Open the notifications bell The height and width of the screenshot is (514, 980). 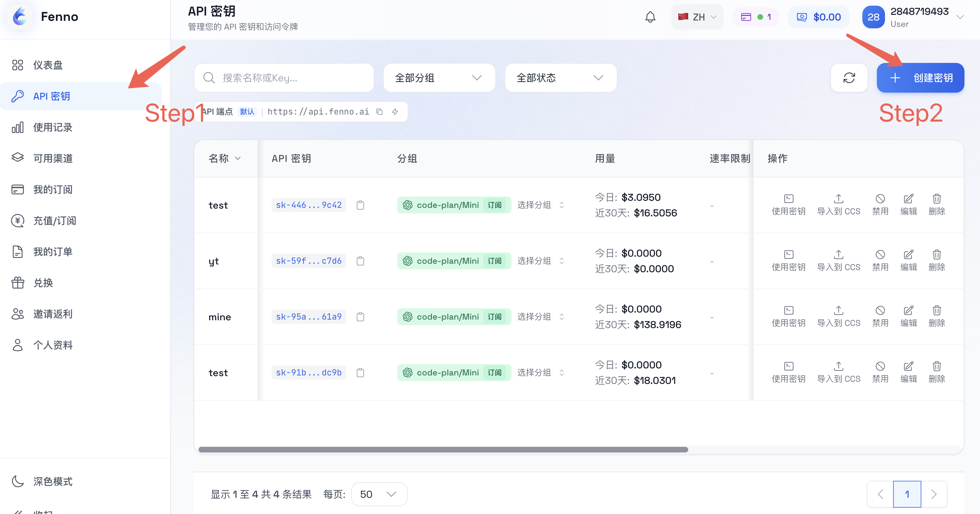coord(650,17)
